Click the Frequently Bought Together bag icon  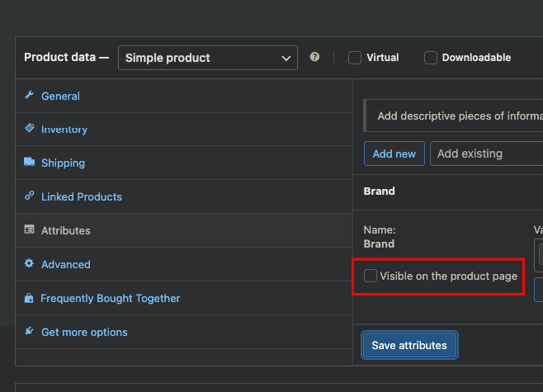tap(29, 298)
